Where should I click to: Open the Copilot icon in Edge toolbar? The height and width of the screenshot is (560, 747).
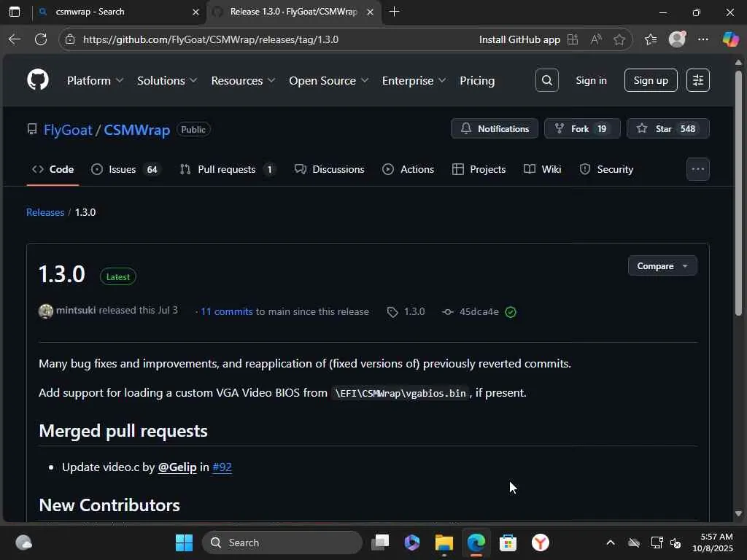(729, 39)
